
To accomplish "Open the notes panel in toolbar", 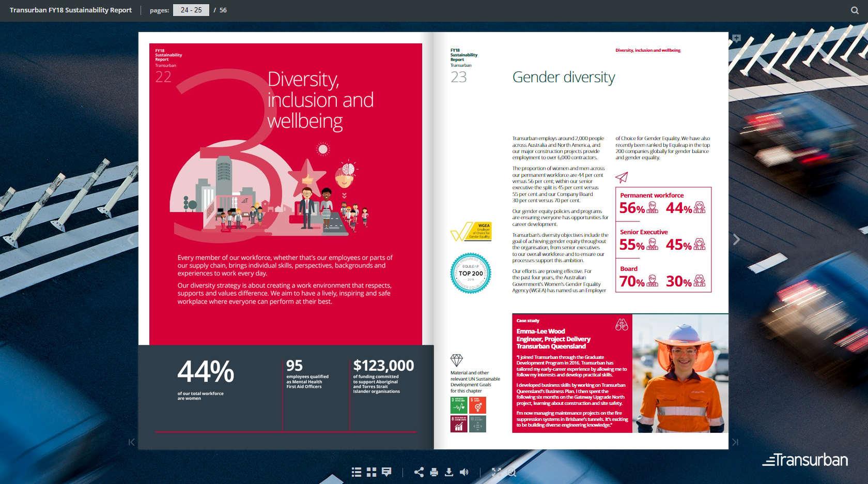I will (x=386, y=472).
